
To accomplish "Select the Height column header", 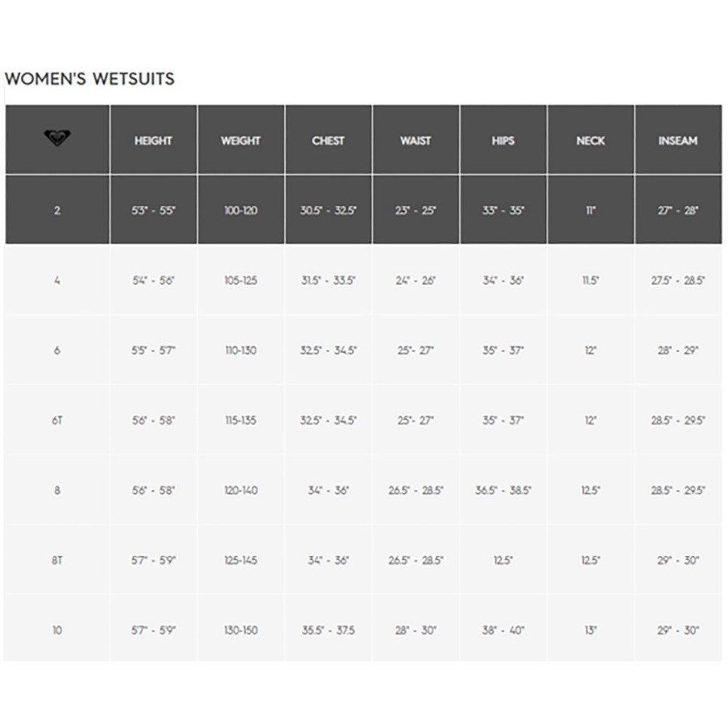I will tap(154, 141).
